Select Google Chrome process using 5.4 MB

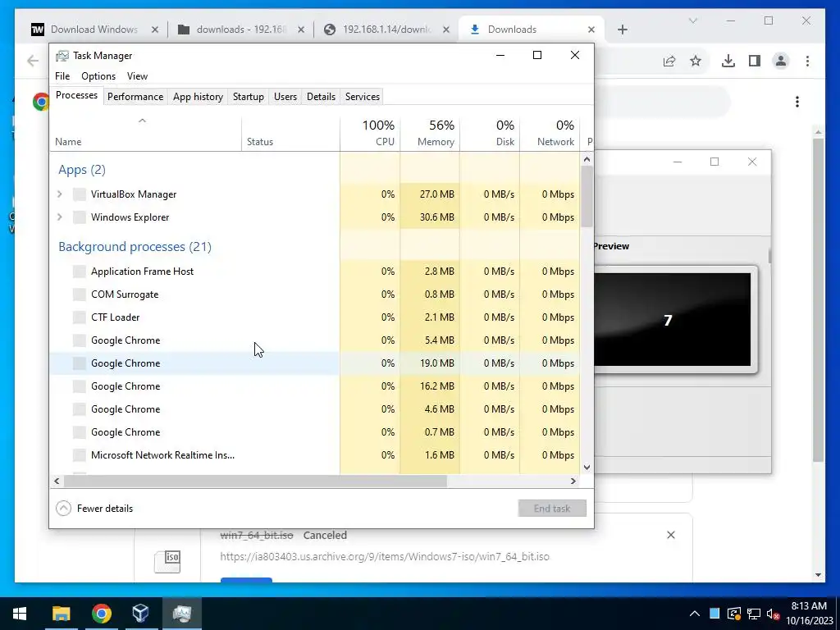314,340
